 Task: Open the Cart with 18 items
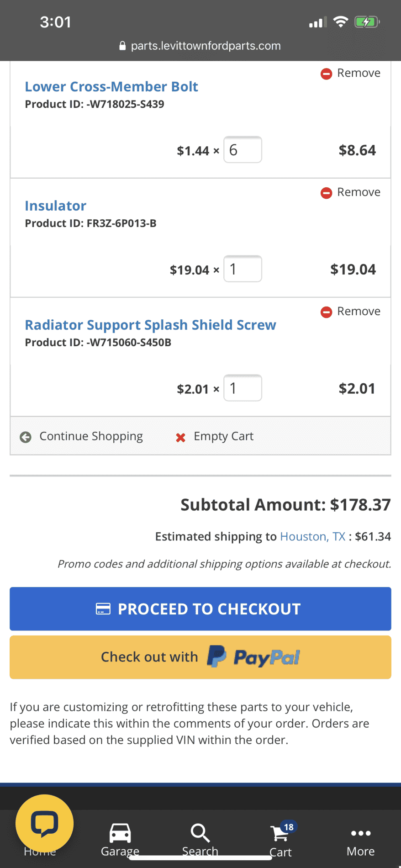click(280, 840)
